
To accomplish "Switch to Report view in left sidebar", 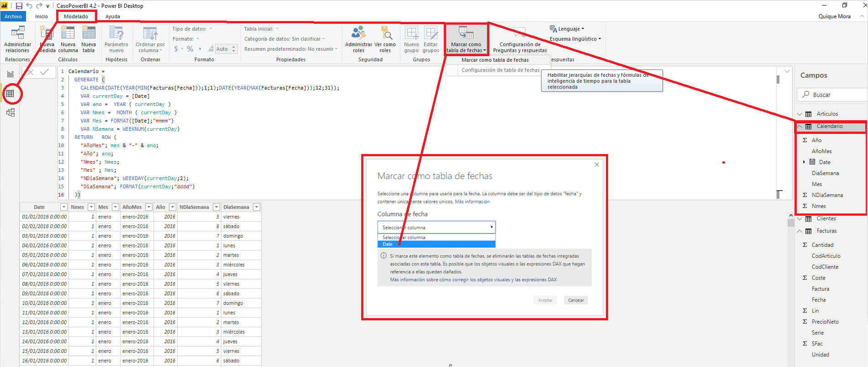I will point(11,74).
